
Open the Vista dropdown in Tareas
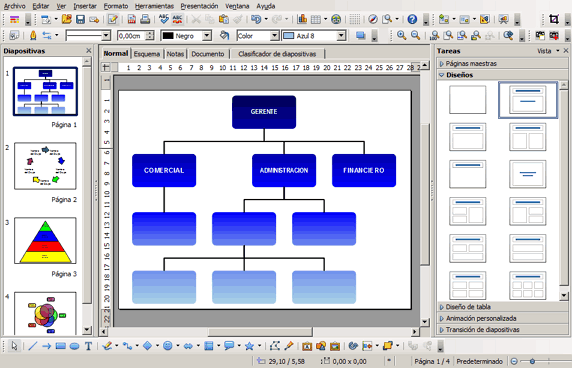tap(548, 51)
